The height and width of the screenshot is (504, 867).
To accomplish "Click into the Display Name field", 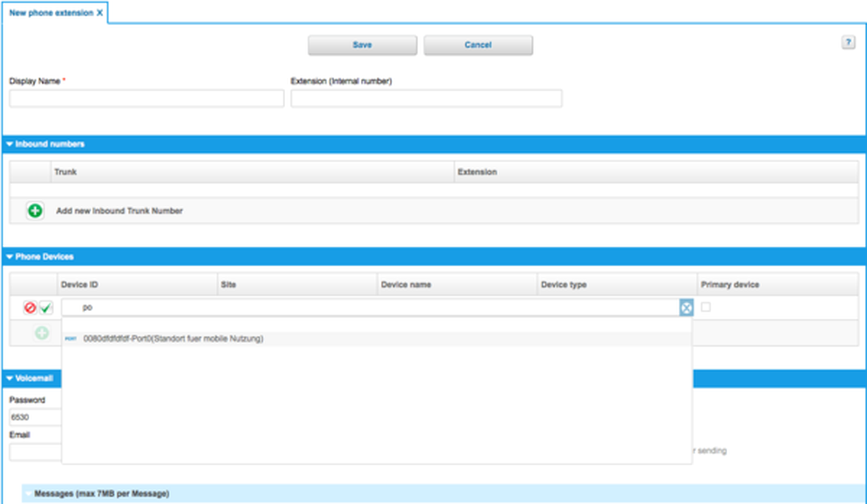I will pyautogui.click(x=147, y=99).
